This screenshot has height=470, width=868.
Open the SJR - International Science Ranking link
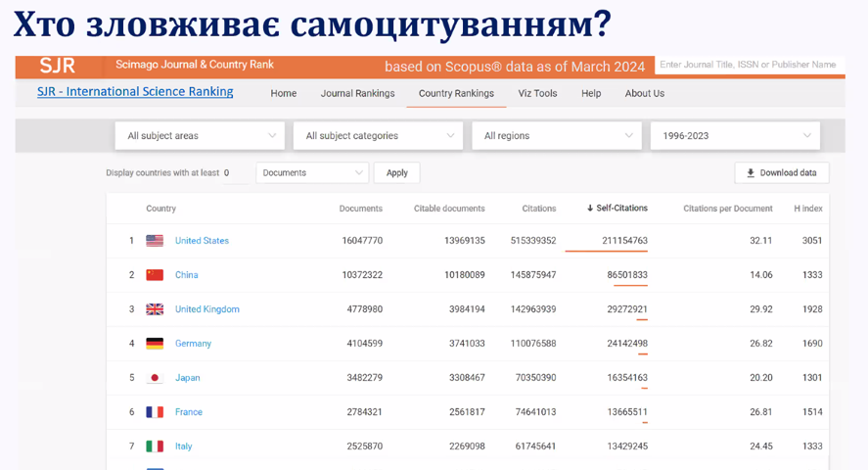(x=135, y=91)
